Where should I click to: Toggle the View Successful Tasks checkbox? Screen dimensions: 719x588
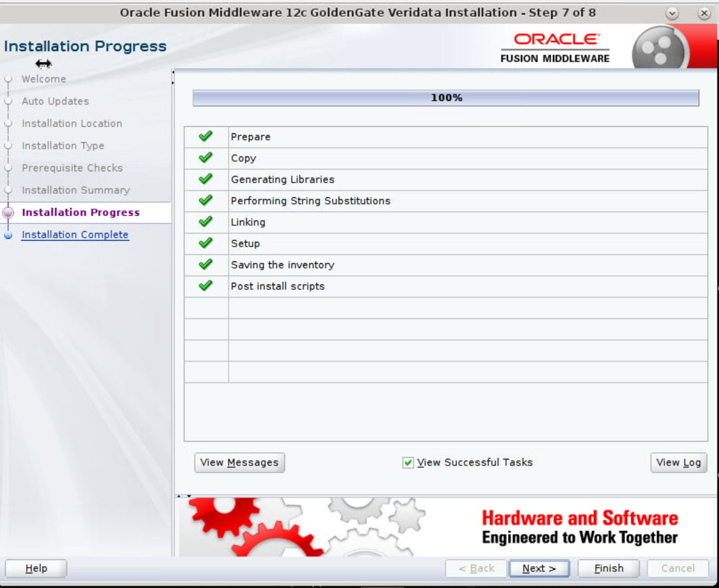[x=408, y=462]
